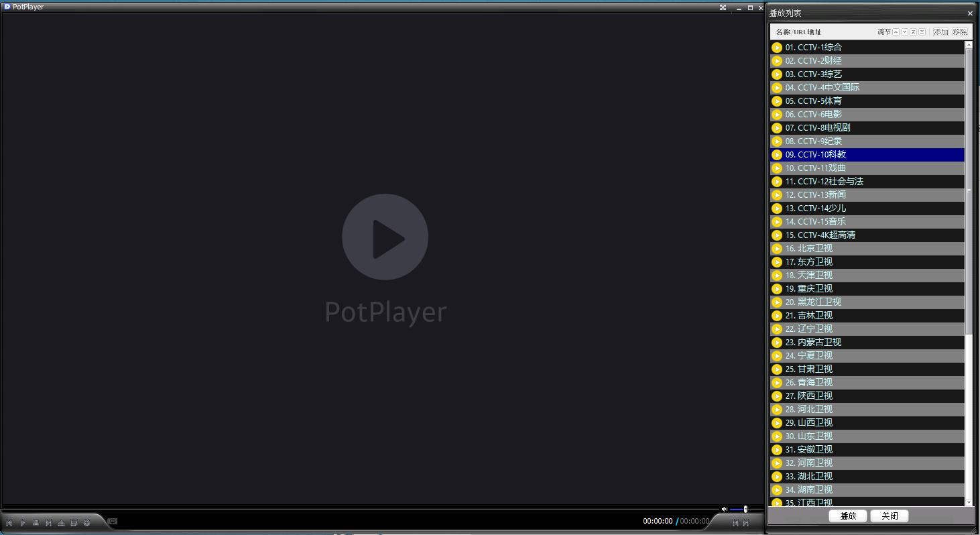
Task: Open the settings gear in control bar
Action: (86, 522)
